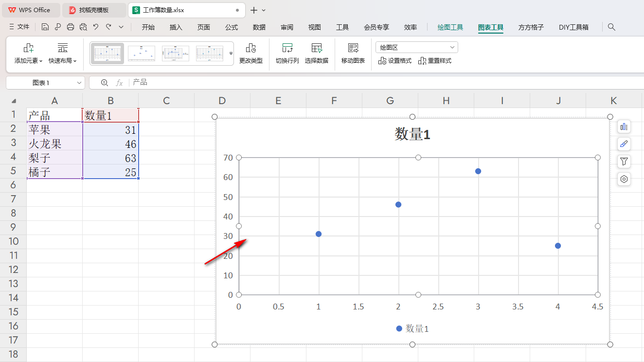Select cell A2 containing 苹果
Screen dimensions: 644x362
(x=54, y=129)
